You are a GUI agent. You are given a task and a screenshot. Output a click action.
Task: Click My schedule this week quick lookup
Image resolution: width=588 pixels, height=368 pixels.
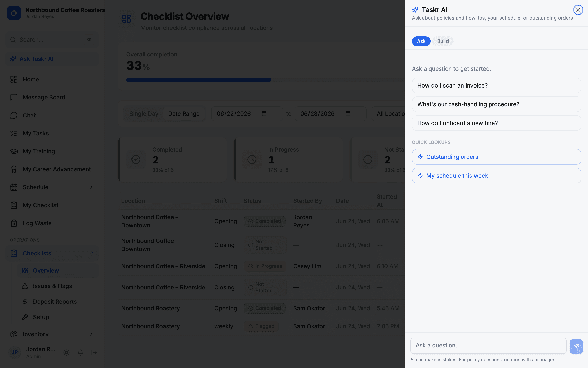coord(496,176)
